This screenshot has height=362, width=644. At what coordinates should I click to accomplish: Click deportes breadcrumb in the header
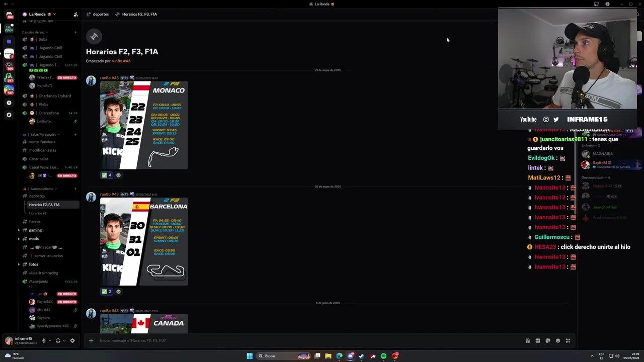(x=101, y=14)
